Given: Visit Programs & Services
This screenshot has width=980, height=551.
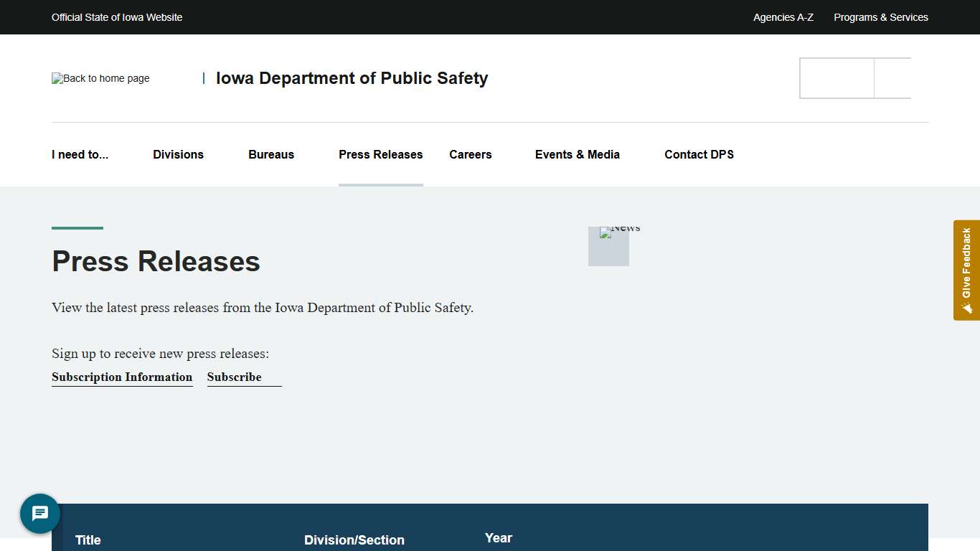Looking at the screenshot, I should [x=881, y=17].
